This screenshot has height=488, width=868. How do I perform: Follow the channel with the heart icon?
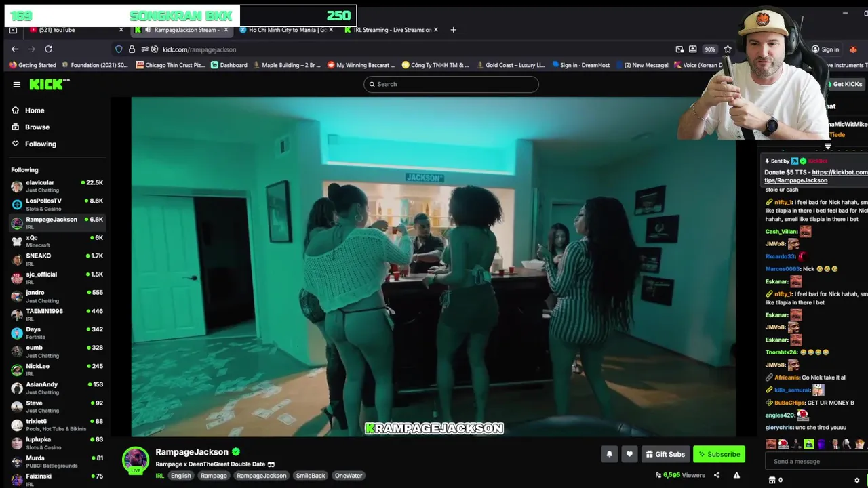click(x=629, y=454)
